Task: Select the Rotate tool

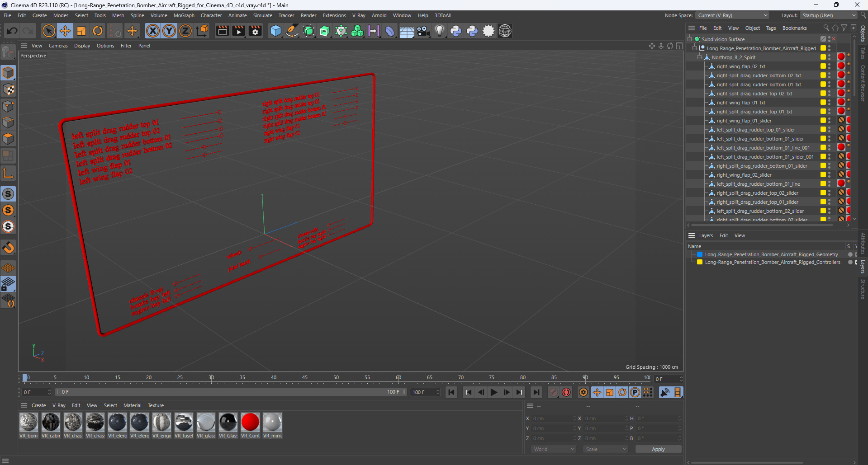Action: 98,31
